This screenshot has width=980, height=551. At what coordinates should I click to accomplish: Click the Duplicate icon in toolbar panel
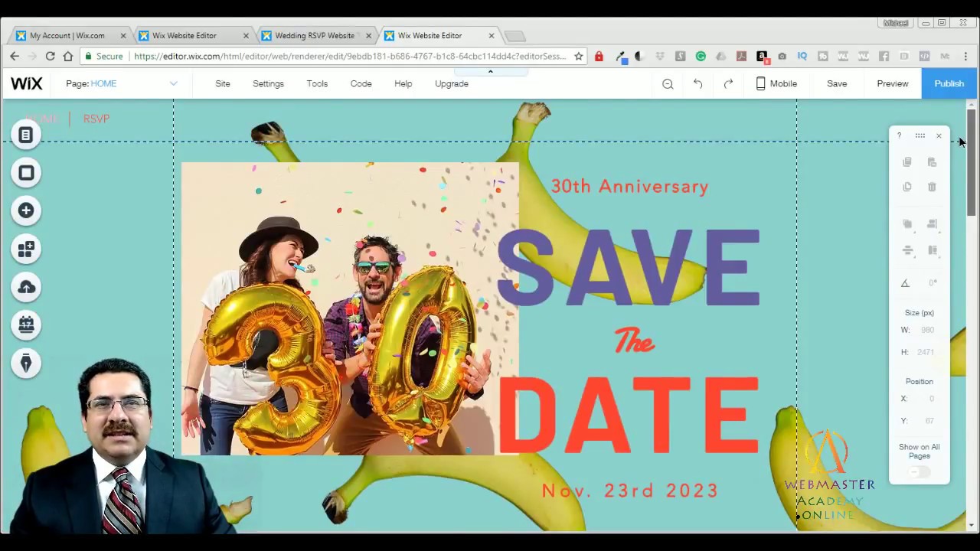[907, 187]
